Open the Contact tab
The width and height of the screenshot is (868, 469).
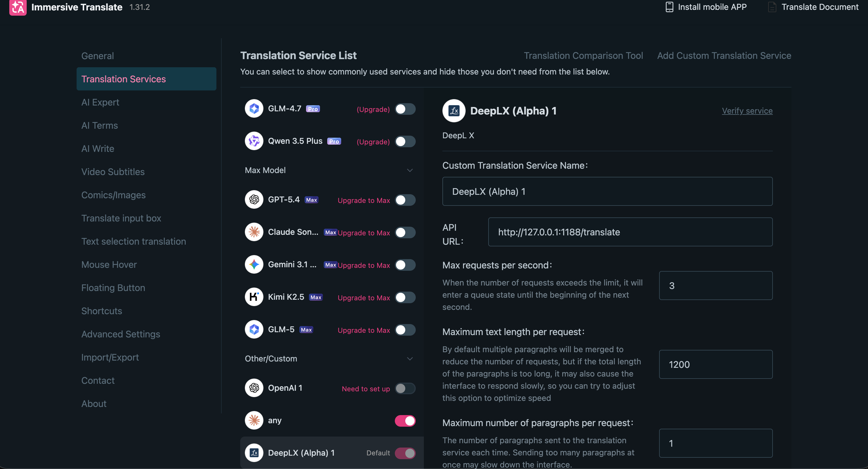146,381
